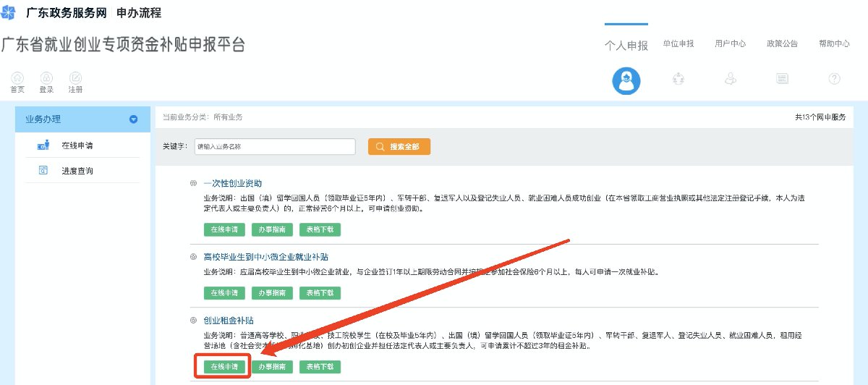Open the 创业租金补贴 title link
This screenshot has width=868, height=385.
[x=228, y=320]
